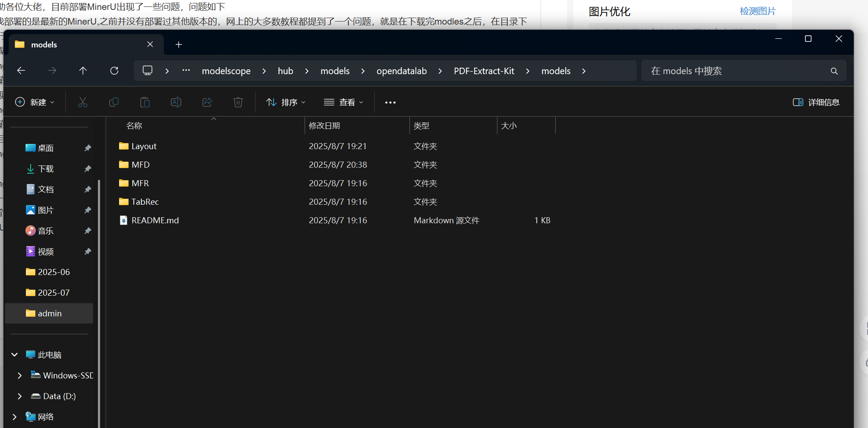The image size is (868, 428).
Task: Navigate to hub in breadcrumb
Action: tap(285, 71)
